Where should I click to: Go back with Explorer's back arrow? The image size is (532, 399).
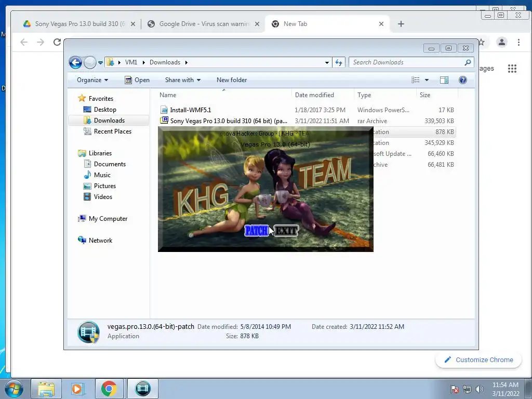coord(75,62)
